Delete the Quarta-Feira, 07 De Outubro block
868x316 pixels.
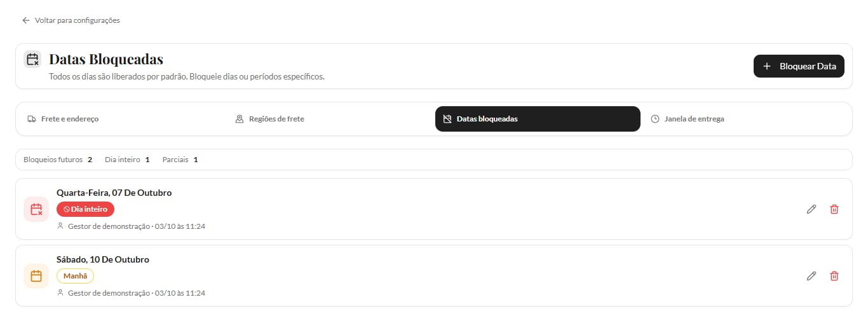click(x=834, y=209)
